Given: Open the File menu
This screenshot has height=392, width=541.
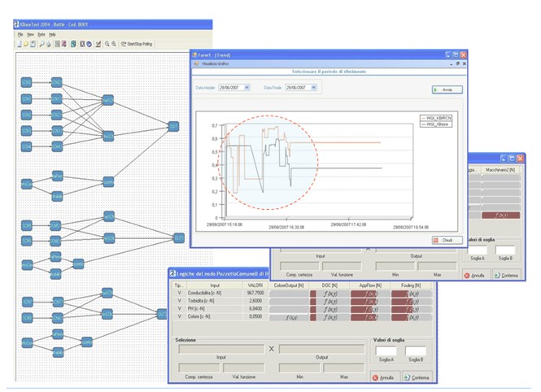Looking at the screenshot, I should pos(20,35).
